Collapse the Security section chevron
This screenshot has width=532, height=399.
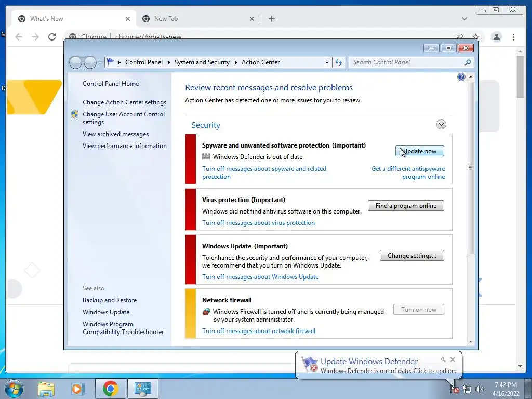click(441, 125)
